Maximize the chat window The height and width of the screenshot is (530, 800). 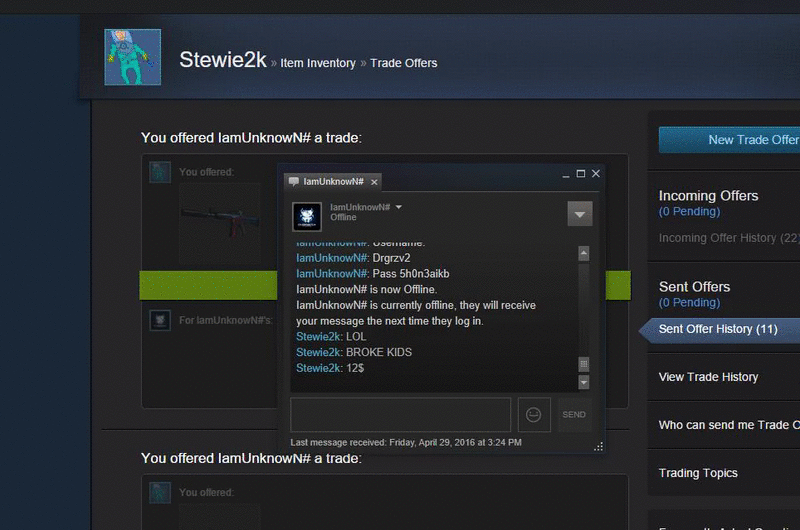point(581,174)
